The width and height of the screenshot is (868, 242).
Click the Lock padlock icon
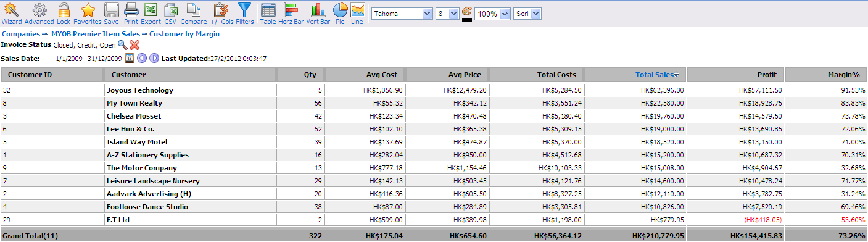tap(64, 10)
